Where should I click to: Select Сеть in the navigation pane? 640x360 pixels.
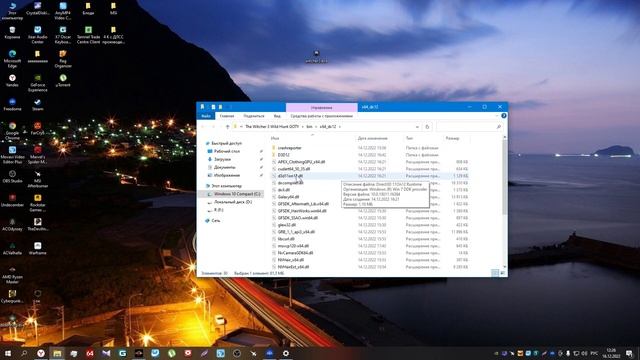coord(216,220)
